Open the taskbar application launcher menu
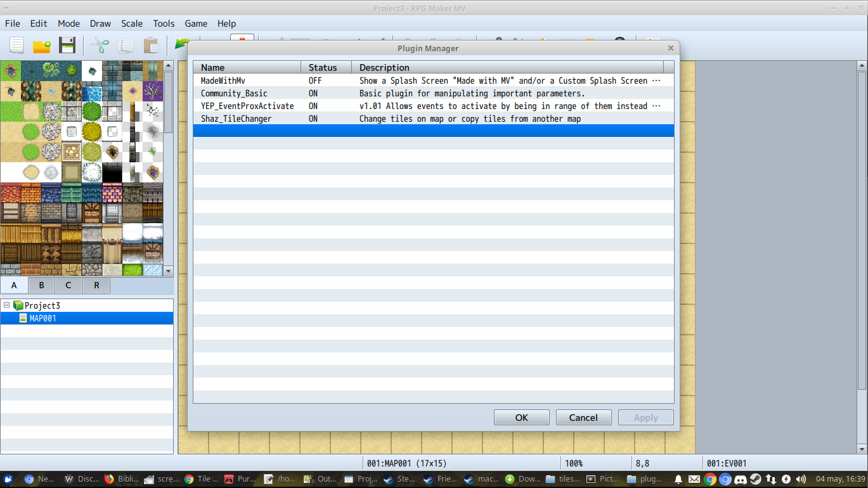 click(x=9, y=479)
